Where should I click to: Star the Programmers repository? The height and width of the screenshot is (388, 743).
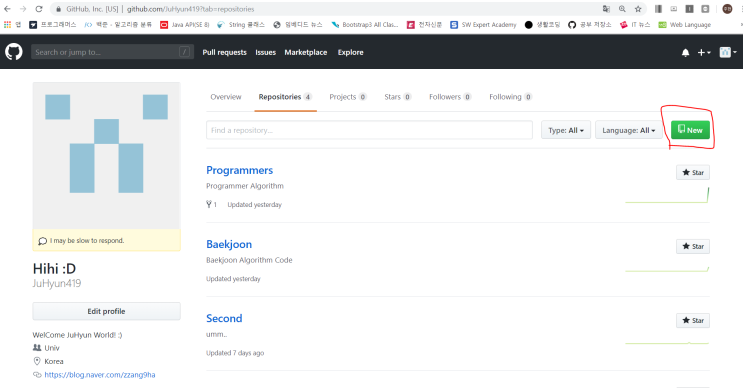point(693,172)
